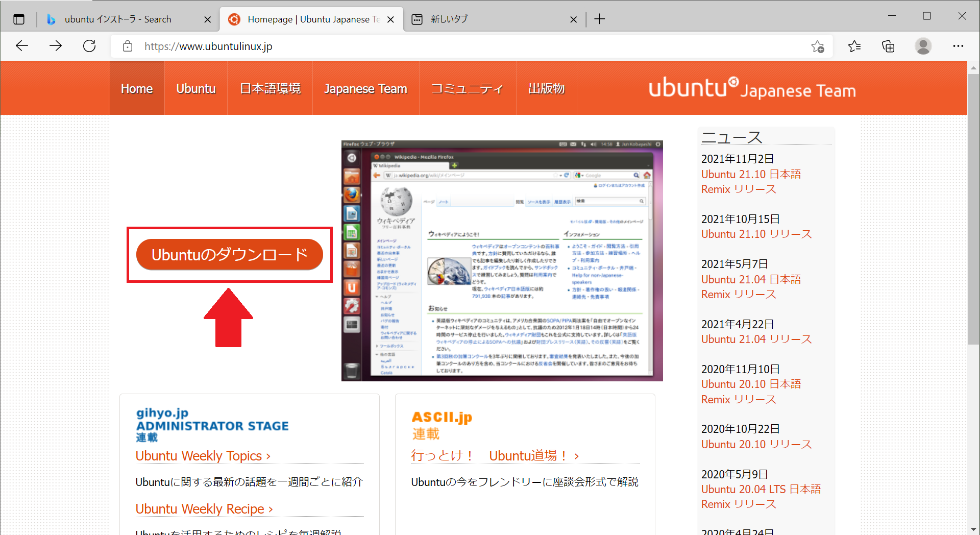The width and height of the screenshot is (980, 535).
Task: Click the browser Back navigation arrow
Action: [x=21, y=46]
